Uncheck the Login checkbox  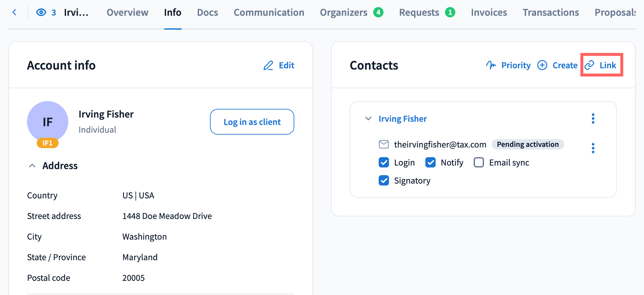[384, 163]
